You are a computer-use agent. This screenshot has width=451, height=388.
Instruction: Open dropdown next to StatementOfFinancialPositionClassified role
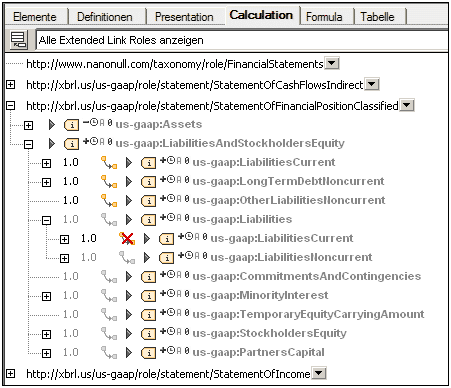(x=407, y=106)
